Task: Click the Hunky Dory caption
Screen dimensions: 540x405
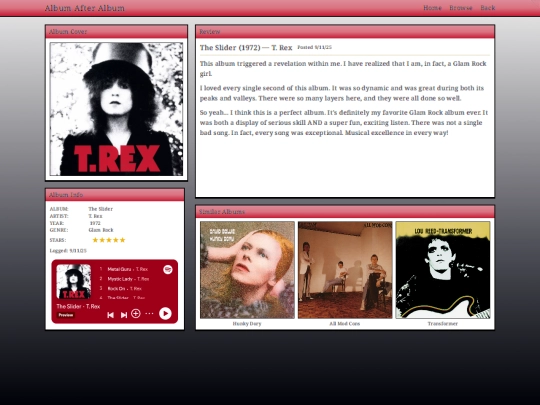Action: pos(247,324)
